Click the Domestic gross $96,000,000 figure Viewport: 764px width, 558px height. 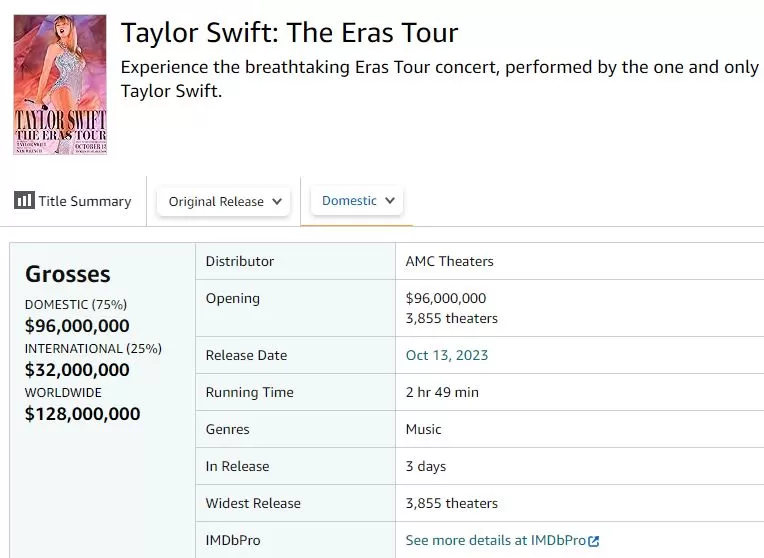77,325
